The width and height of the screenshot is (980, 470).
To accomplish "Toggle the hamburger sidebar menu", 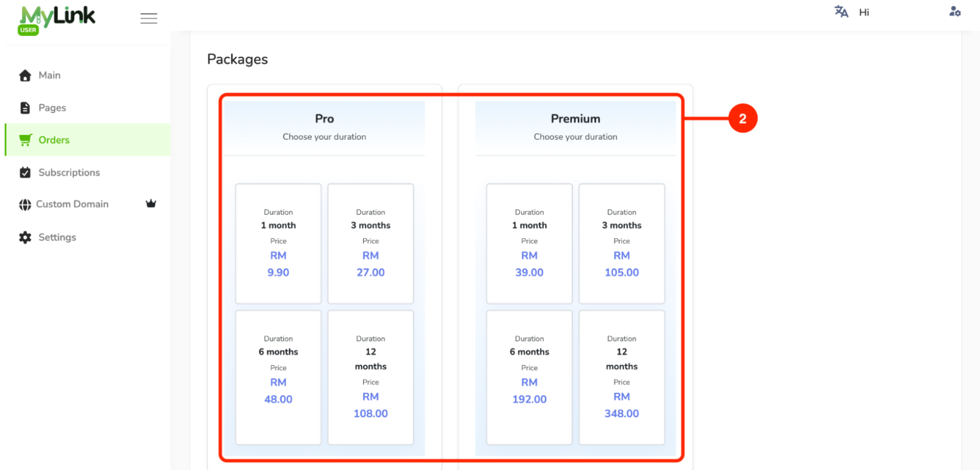I will [x=149, y=19].
